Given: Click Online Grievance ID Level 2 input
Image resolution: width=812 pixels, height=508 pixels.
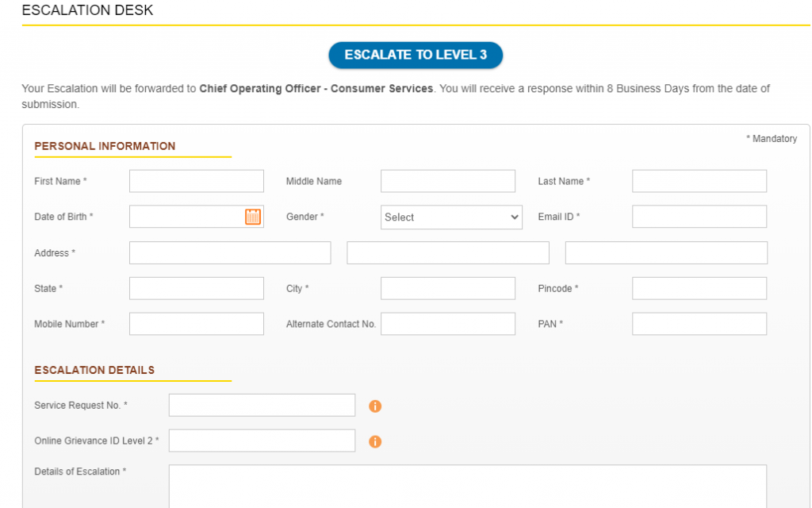Looking at the screenshot, I should pyautogui.click(x=262, y=440).
